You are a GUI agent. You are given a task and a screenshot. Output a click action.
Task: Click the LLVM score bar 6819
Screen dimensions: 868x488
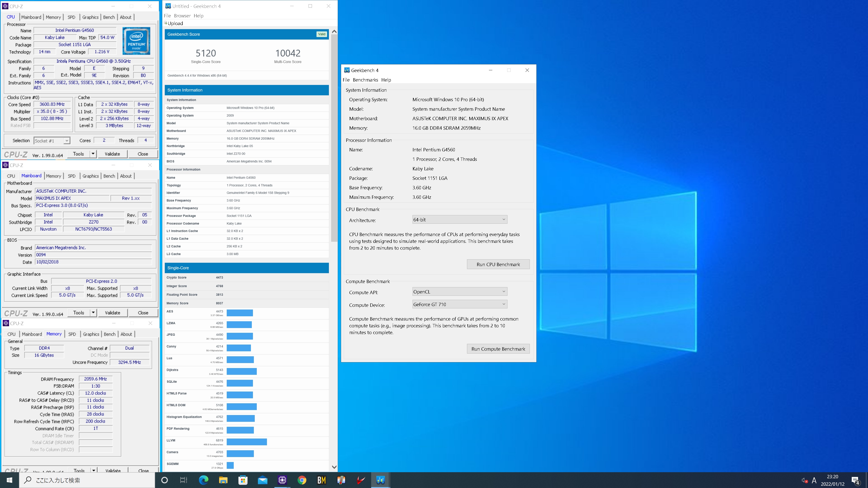coord(247,442)
